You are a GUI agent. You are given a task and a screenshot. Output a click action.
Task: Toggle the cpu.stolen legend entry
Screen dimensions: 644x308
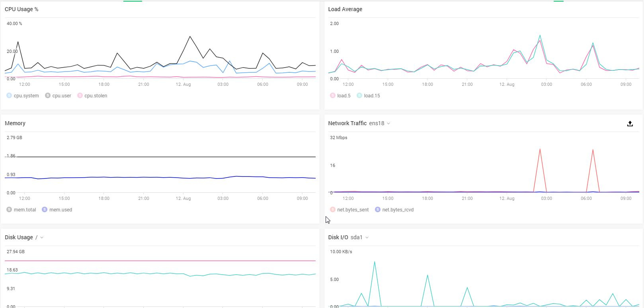coord(92,96)
